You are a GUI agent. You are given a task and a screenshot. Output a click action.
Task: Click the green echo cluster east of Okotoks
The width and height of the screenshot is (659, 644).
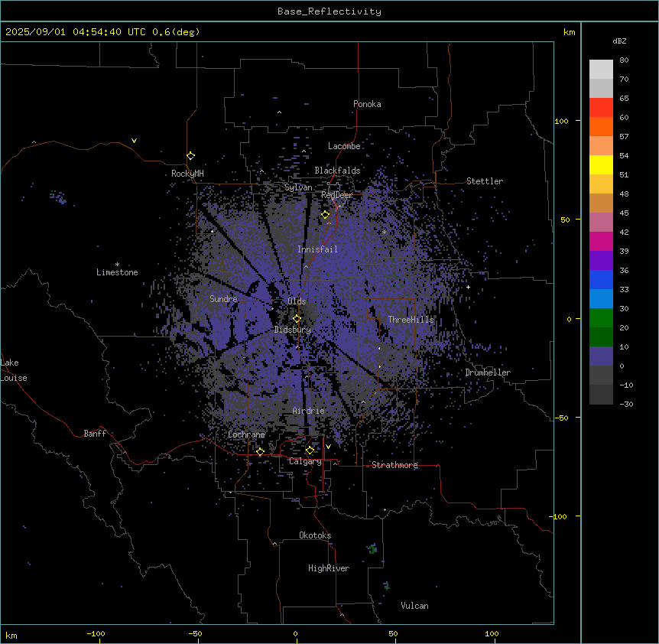pyautogui.click(x=372, y=548)
